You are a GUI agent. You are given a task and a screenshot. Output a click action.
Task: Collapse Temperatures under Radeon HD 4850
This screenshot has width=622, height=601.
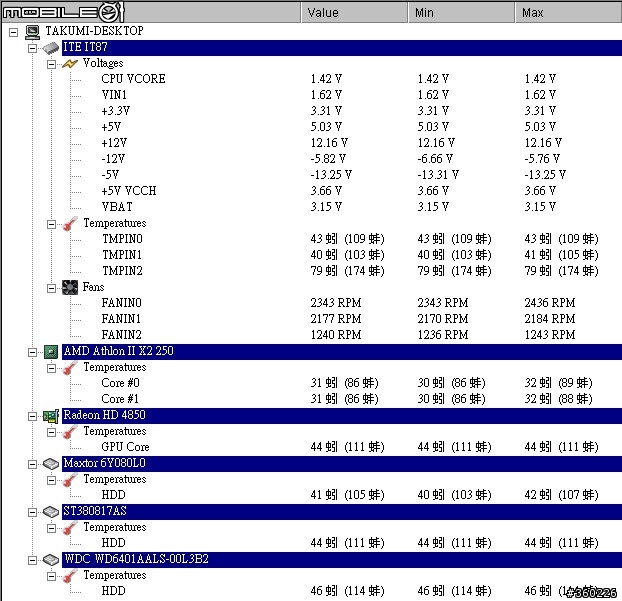51,432
